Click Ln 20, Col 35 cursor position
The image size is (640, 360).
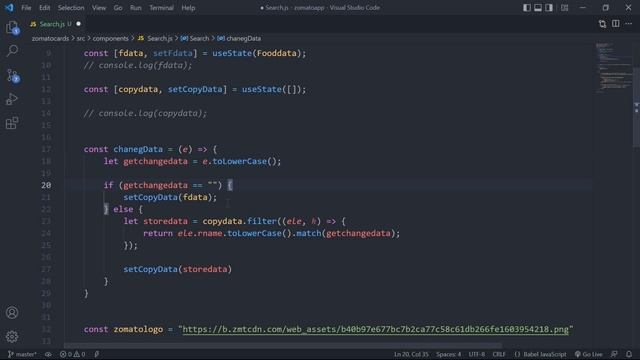coord(411,354)
